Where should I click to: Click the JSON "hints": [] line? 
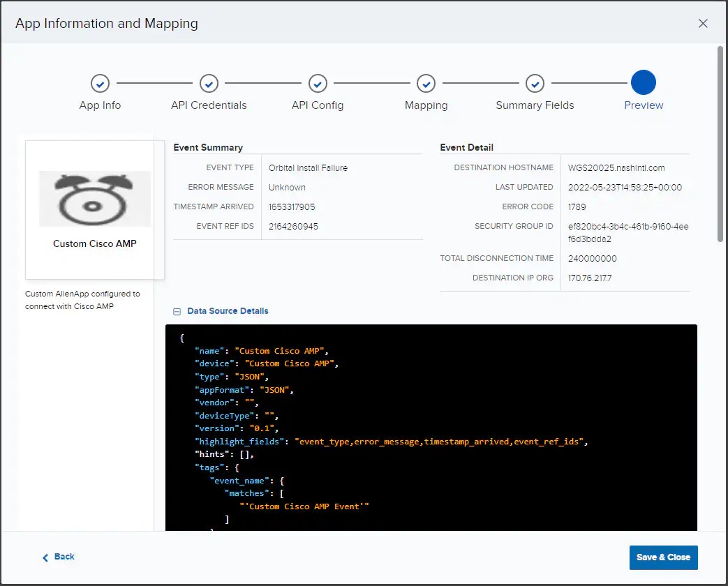[x=224, y=455]
